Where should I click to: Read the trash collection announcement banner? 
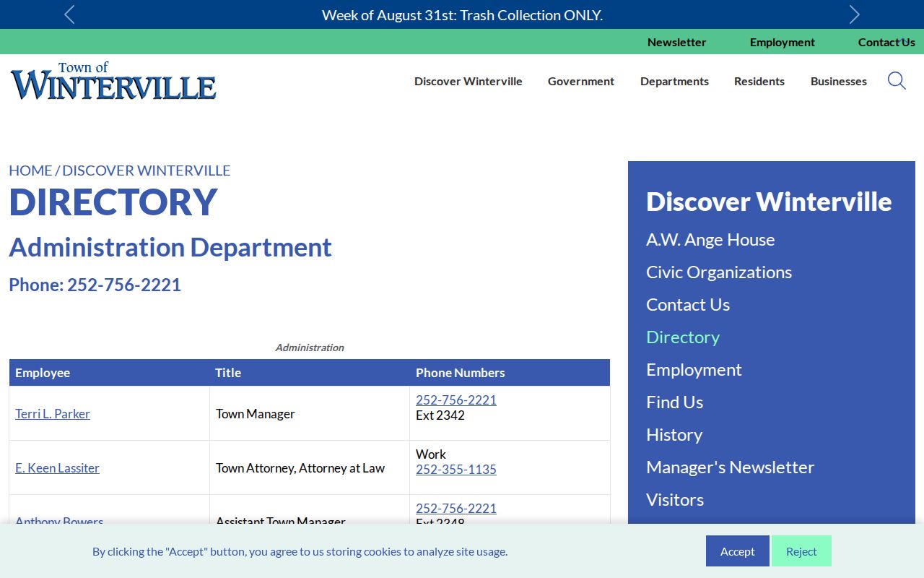tap(462, 14)
